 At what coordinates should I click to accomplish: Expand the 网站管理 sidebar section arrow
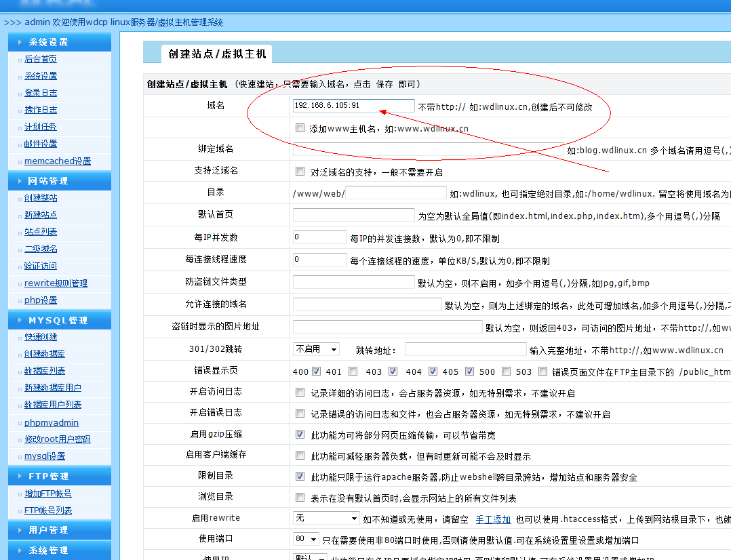click(20, 181)
